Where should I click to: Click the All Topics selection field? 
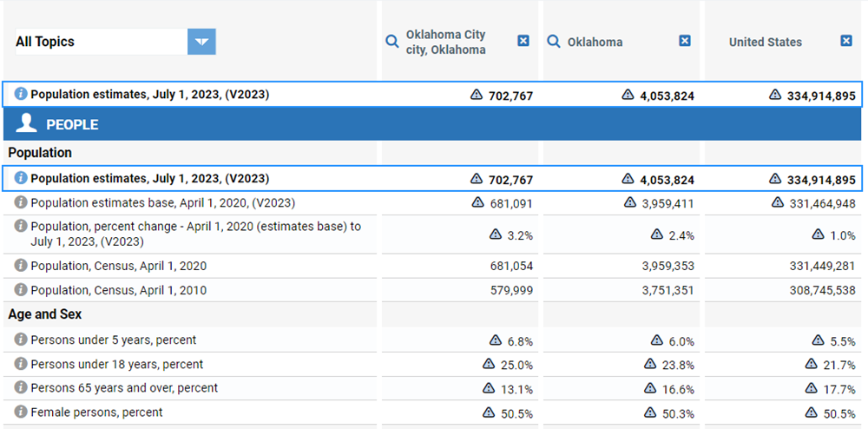tap(100, 42)
